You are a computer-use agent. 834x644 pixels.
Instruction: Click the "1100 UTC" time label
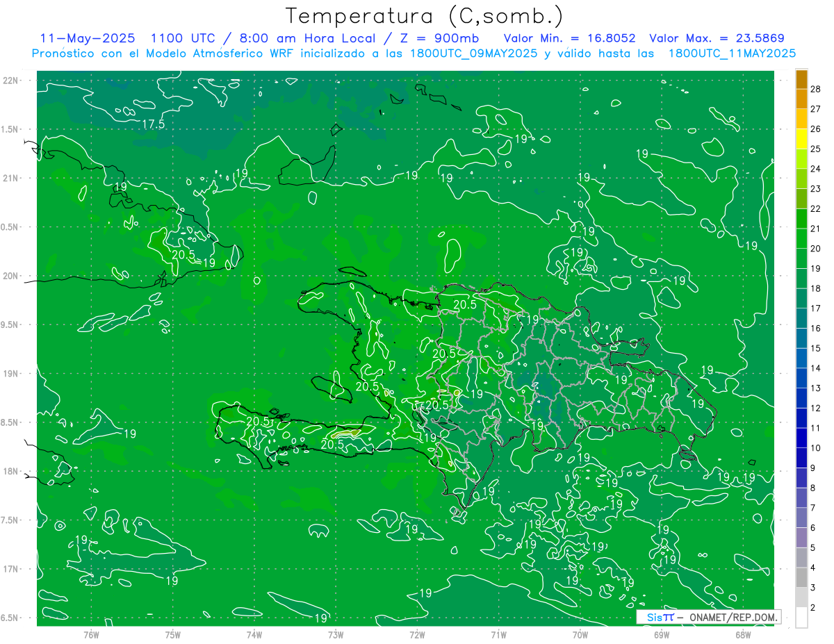(183, 38)
